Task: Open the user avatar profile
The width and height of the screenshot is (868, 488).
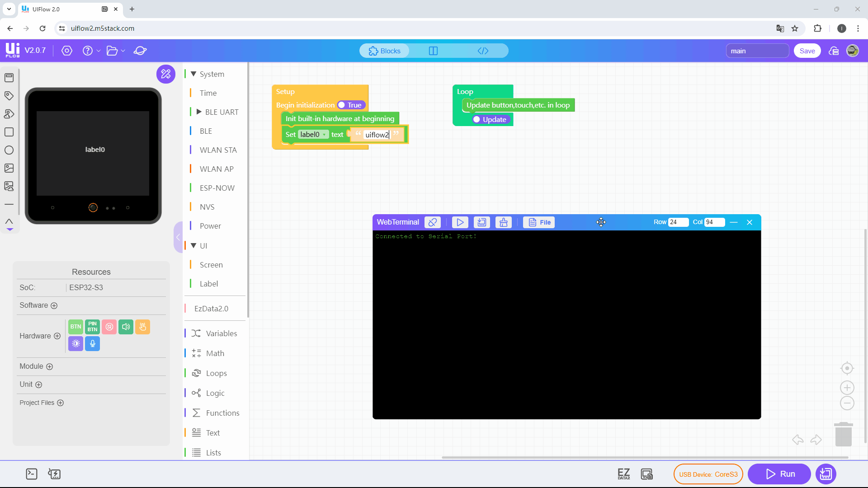Action: click(853, 51)
